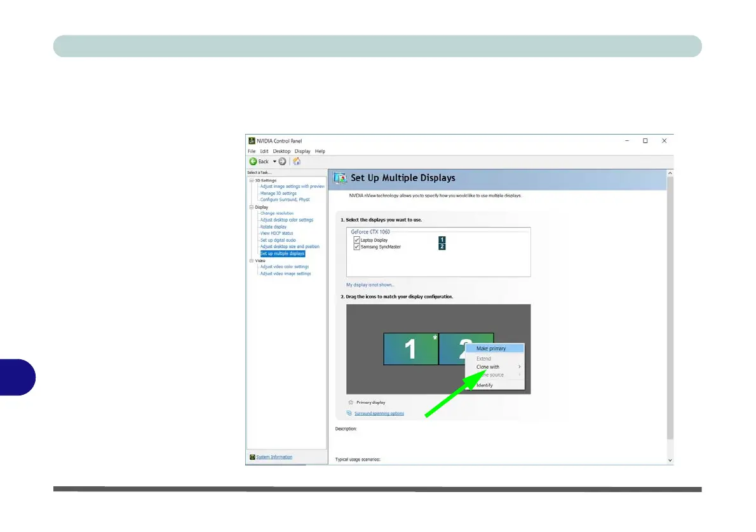This screenshot has height=532, width=756.
Task: Open the Edit menu
Action: click(264, 151)
